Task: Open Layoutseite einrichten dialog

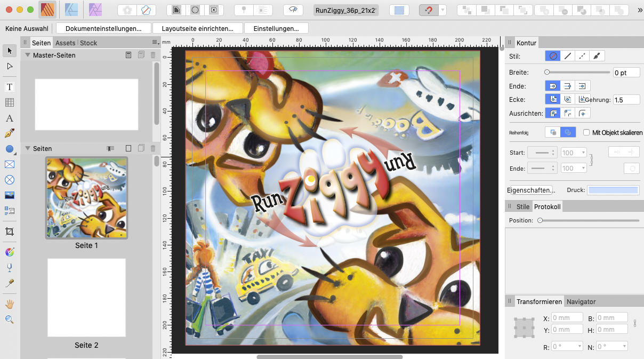Action: 197,28
